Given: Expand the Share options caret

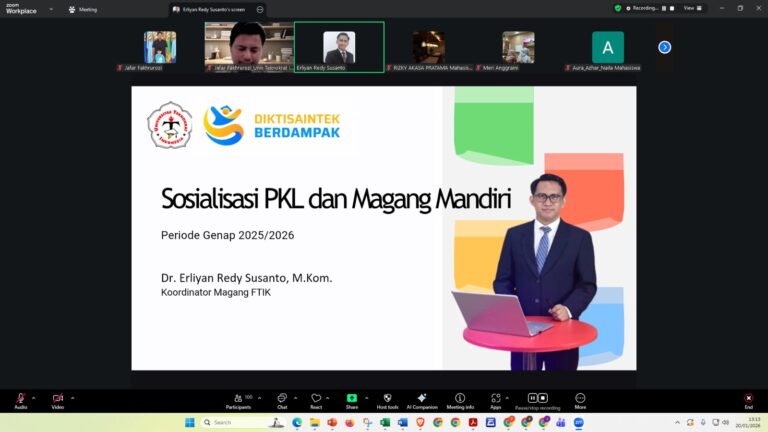Looking at the screenshot, I should [366, 398].
